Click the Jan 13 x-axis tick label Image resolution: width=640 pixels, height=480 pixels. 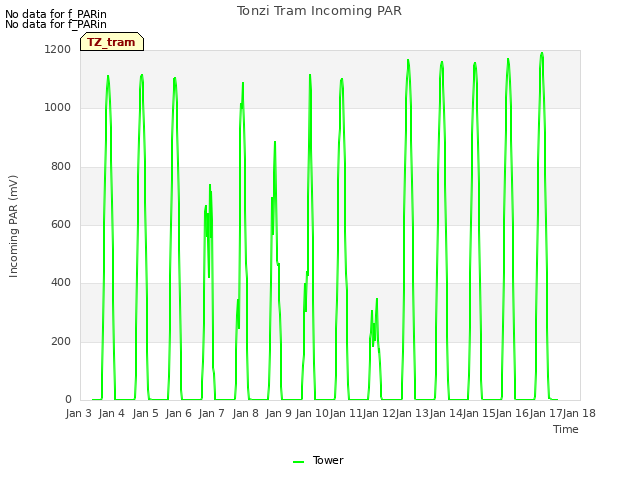[412, 413]
